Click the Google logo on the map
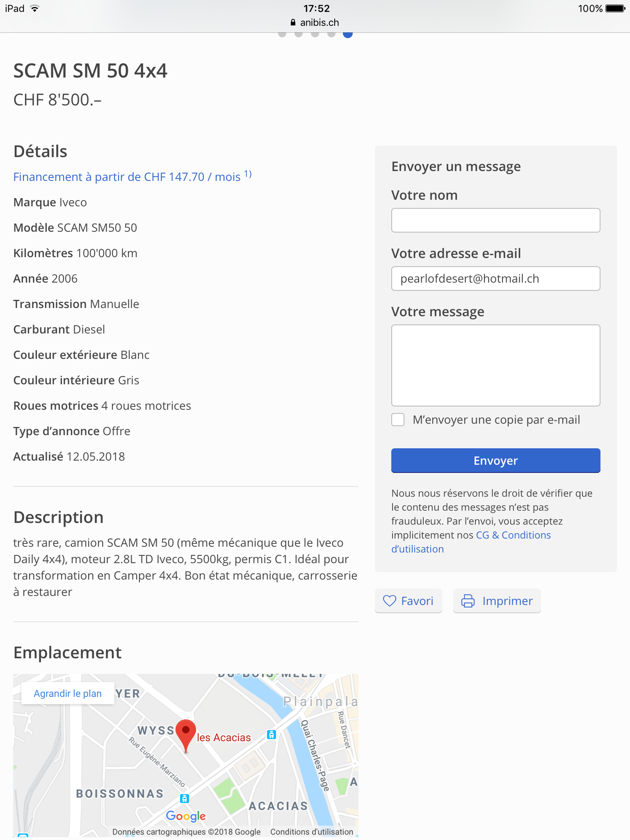This screenshot has height=840, width=630. [186, 816]
